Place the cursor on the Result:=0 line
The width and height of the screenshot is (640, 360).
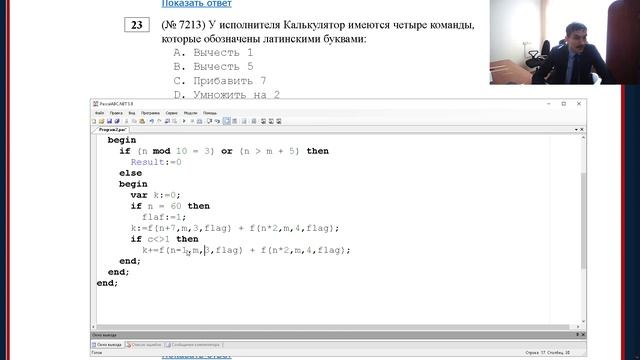coord(156,162)
